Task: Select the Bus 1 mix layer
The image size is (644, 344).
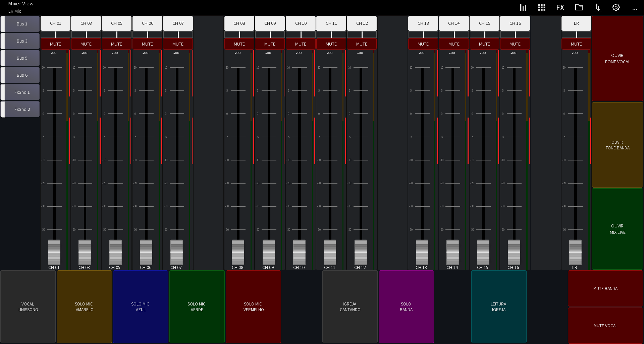Action: point(20,24)
